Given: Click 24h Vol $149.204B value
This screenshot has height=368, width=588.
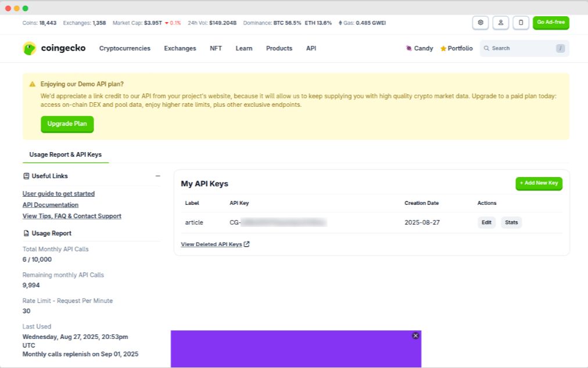Looking at the screenshot, I should pyautogui.click(x=223, y=23).
